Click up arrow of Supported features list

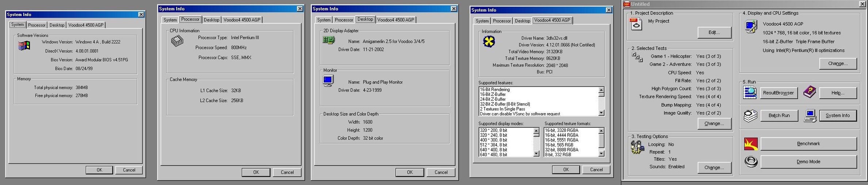(601, 90)
